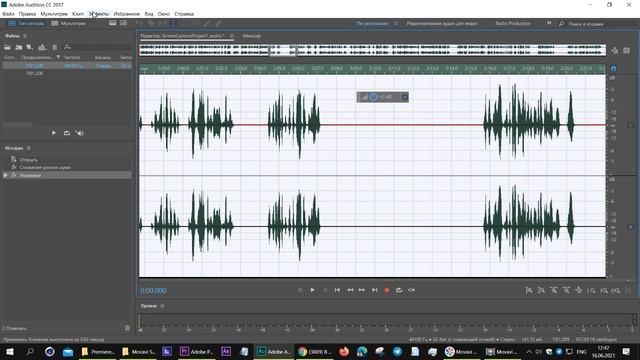The image size is (640, 360).
Task: Zoom in at In point
Action: (x=591, y=291)
